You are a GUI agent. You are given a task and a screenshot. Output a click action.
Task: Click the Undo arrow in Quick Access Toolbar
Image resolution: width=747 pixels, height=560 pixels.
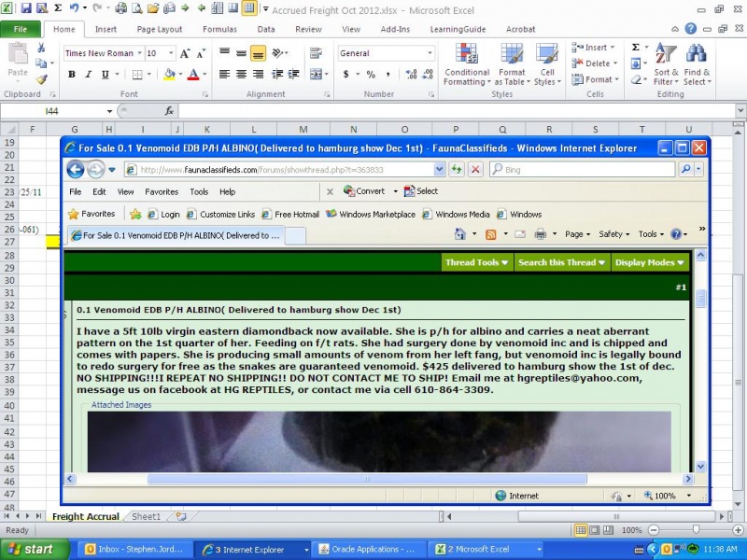(x=74, y=7)
